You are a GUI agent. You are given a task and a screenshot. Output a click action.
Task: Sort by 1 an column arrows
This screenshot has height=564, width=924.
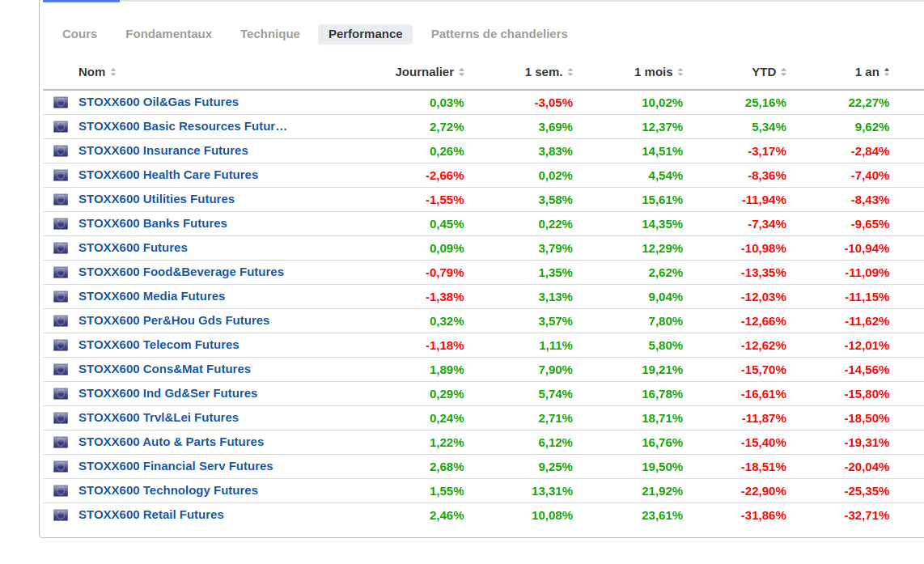tap(887, 72)
